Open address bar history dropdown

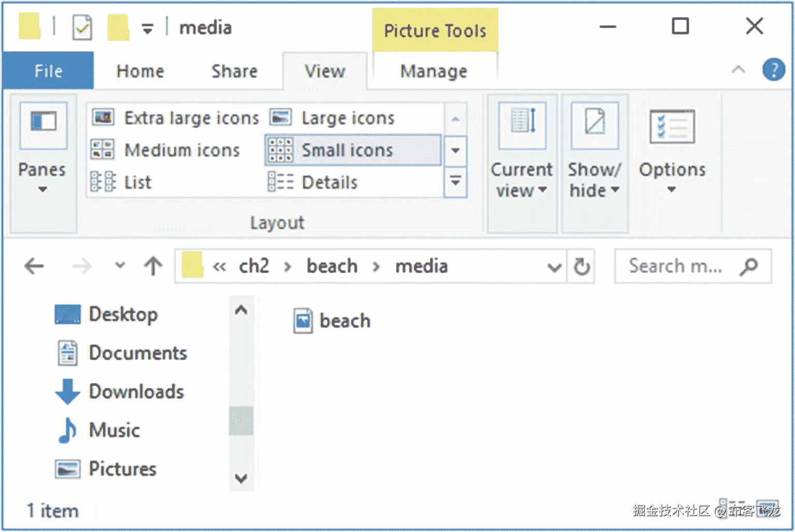(x=554, y=267)
